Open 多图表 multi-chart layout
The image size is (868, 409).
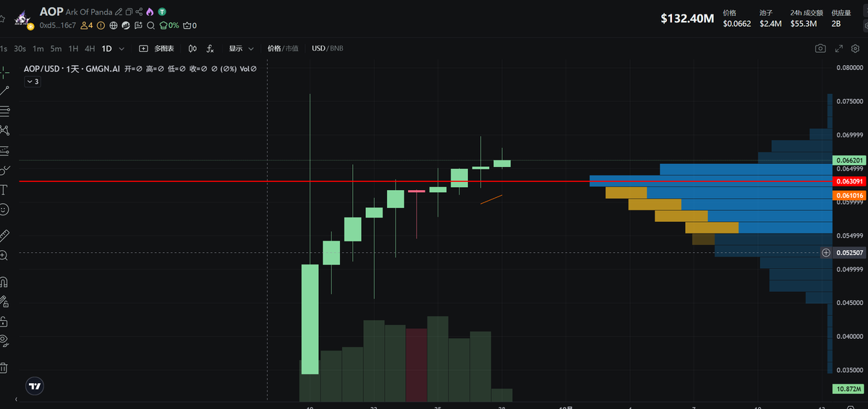tap(156, 48)
